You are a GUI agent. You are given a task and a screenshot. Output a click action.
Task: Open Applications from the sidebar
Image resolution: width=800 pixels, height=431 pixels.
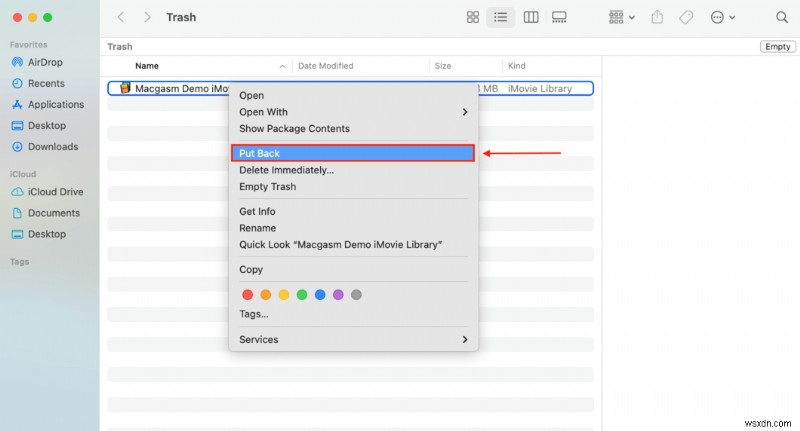[55, 104]
